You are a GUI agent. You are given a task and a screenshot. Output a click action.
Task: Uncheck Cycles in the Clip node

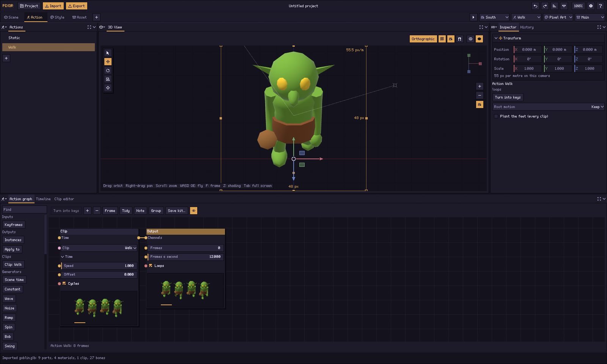point(64,284)
